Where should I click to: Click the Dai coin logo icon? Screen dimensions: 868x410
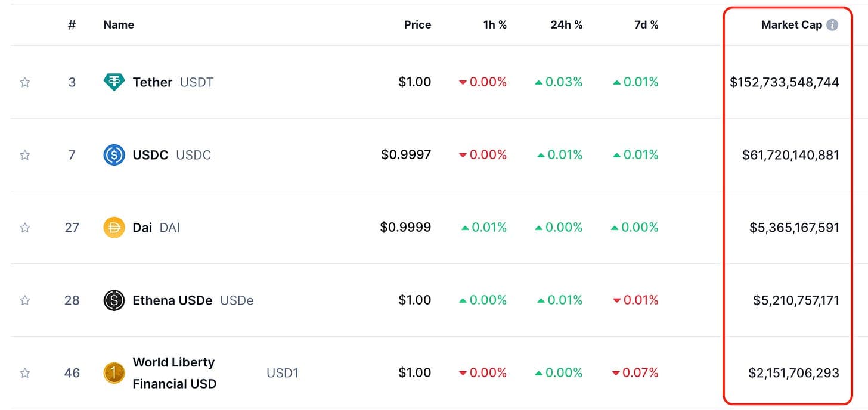[114, 228]
